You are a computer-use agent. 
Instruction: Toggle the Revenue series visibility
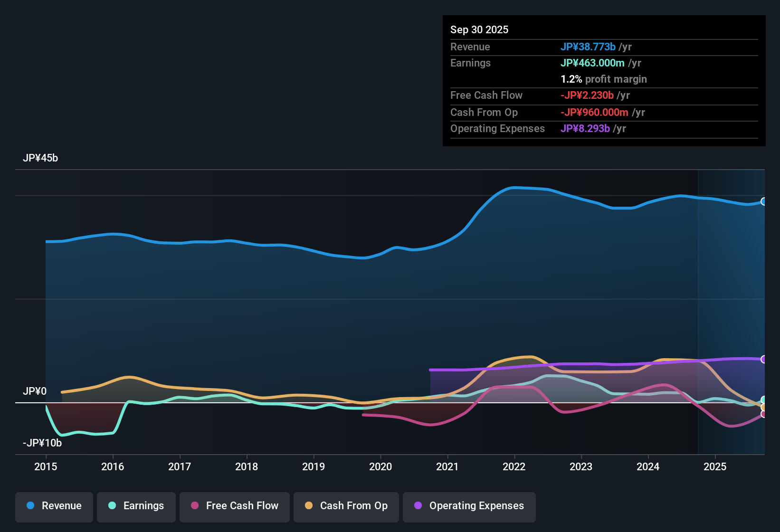pos(54,506)
